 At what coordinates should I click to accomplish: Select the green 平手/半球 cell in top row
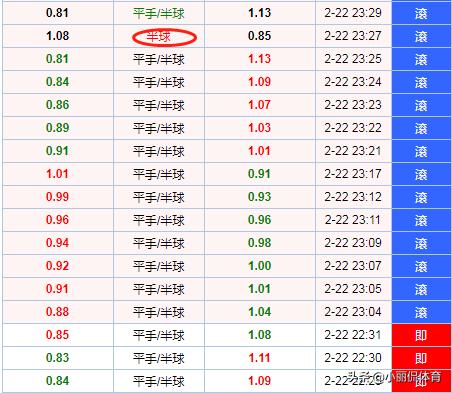click(159, 13)
